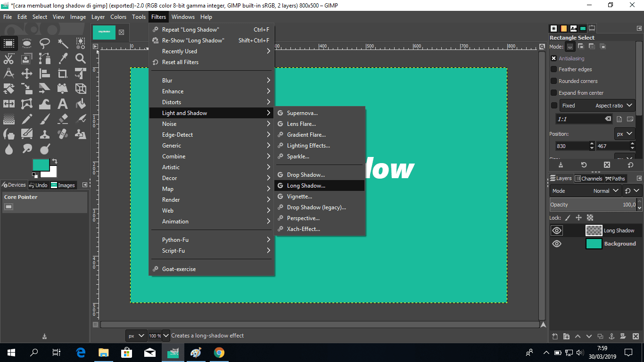The width and height of the screenshot is (644, 362).
Task: Open the Vignette... filter
Action: 320,197
